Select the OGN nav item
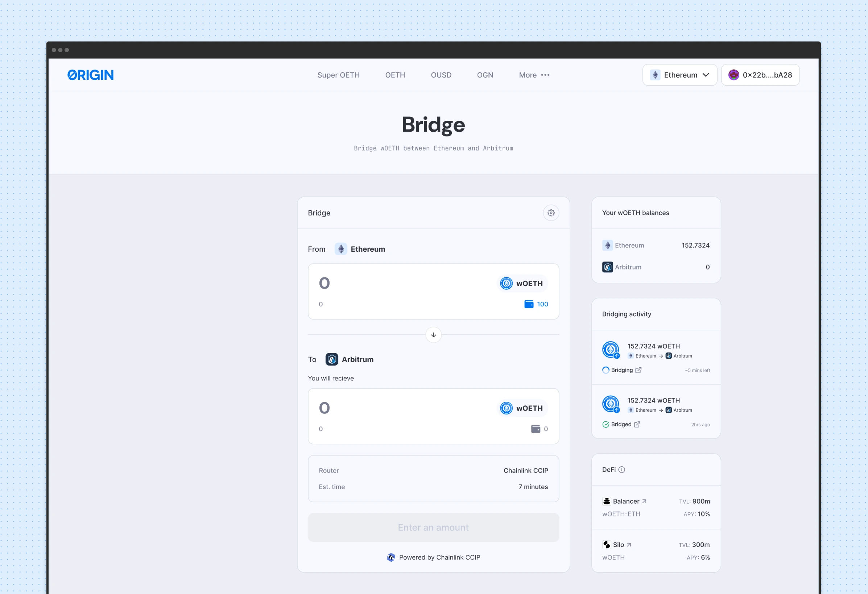The height and width of the screenshot is (594, 868). pos(485,75)
